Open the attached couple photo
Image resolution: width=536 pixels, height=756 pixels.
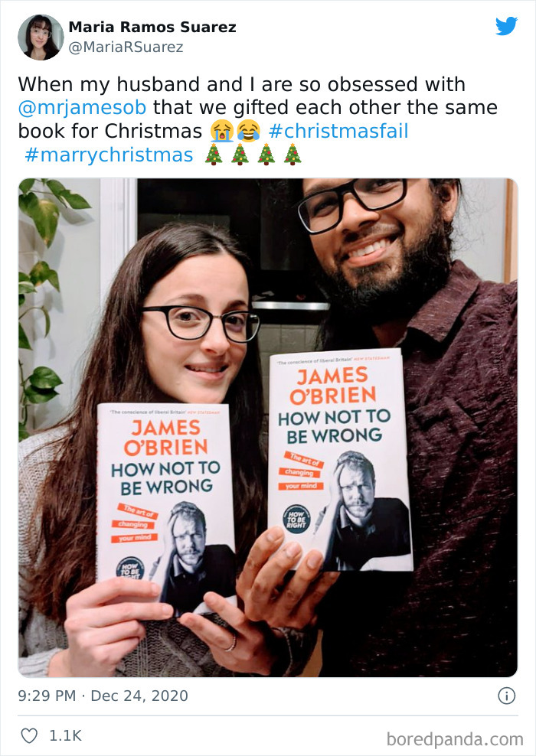tap(268, 428)
